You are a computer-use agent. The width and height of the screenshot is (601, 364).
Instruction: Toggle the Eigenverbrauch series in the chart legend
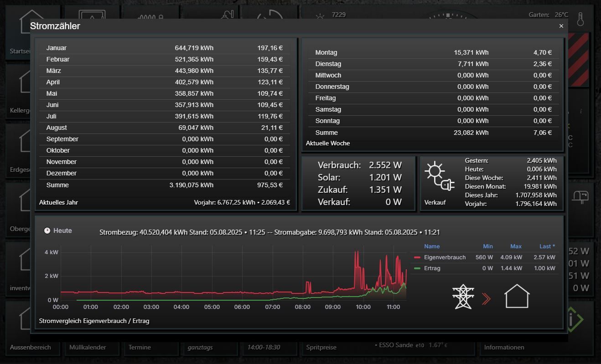[x=445, y=257]
